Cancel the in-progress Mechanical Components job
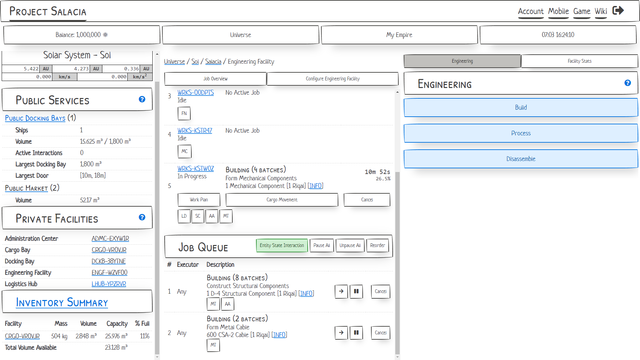The image size is (640, 360). tap(367, 200)
